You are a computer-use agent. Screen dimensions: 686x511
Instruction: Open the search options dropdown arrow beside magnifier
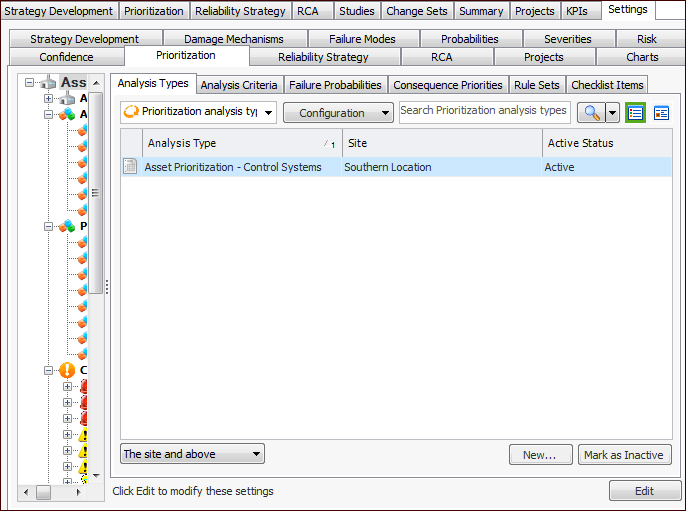tap(612, 113)
